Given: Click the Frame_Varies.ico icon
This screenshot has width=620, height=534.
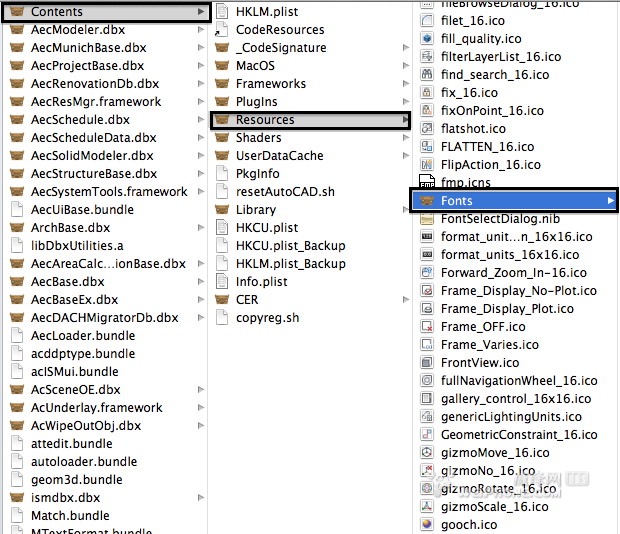Looking at the screenshot, I should 427,345.
